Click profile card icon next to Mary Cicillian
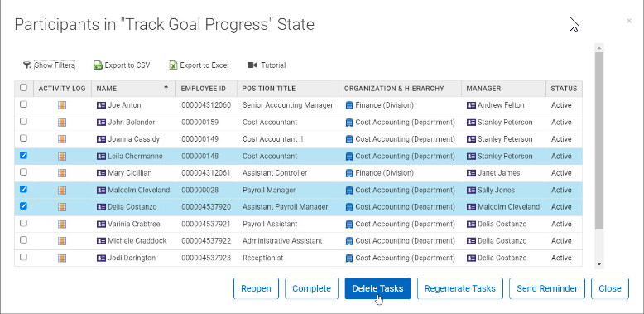The height and width of the screenshot is (314, 644). coord(101,173)
